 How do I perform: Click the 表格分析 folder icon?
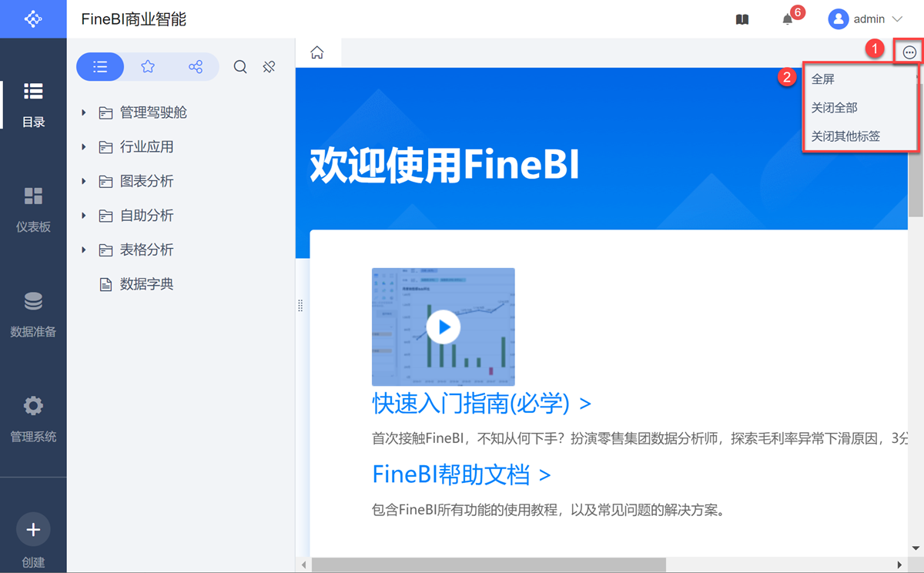click(x=105, y=250)
